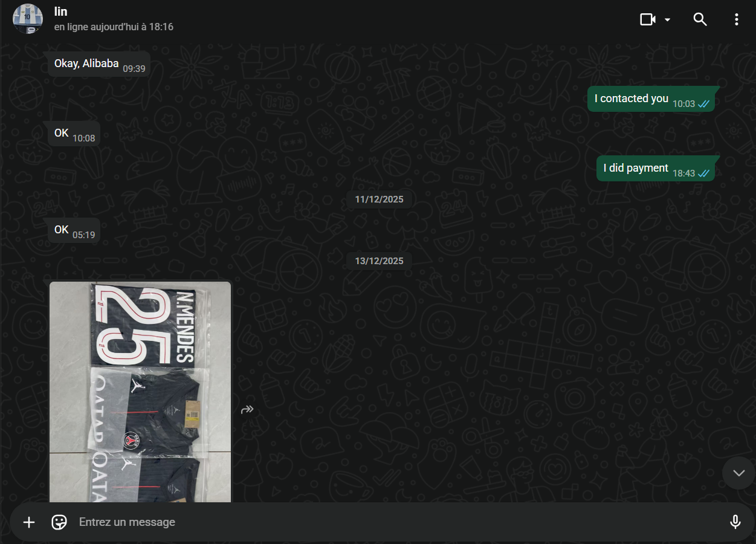Open contact info via the name lin
756x544 pixels.
pos(60,11)
